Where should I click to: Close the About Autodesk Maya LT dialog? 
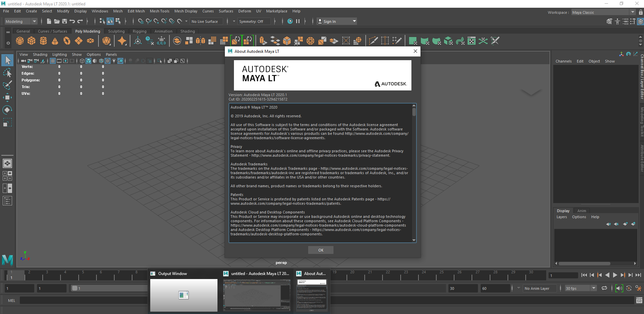tap(415, 51)
